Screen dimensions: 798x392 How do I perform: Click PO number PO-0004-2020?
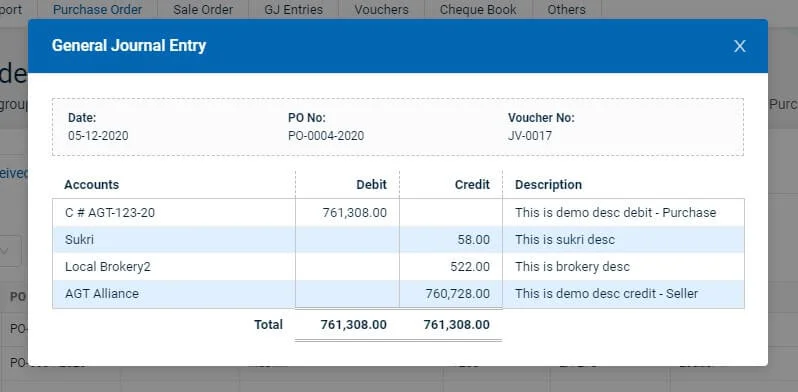pyautogui.click(x=326, y=136)
